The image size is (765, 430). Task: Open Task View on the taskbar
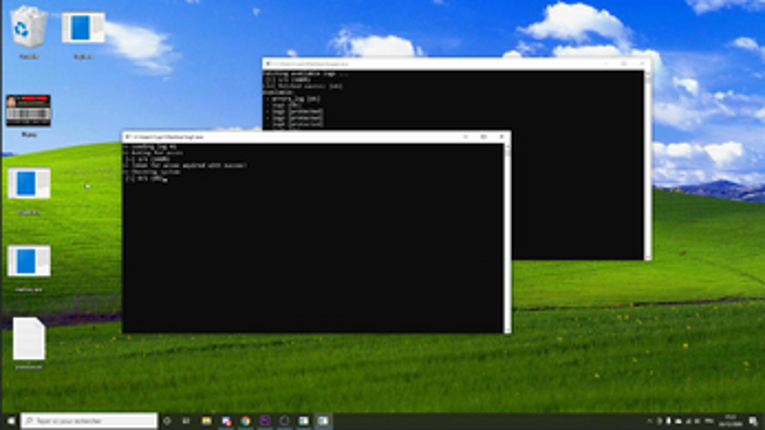[x=186, y=421]
